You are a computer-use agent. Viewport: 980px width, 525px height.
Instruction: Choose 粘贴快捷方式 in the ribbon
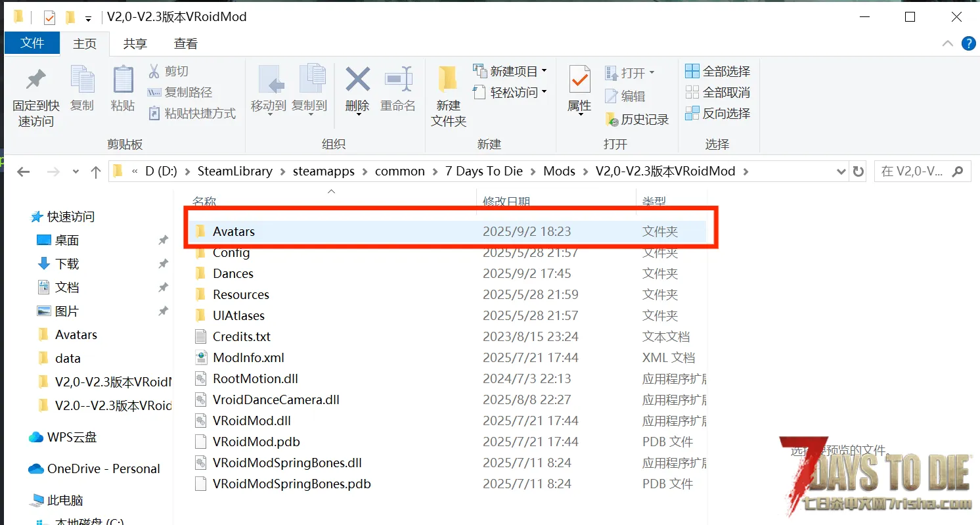tap(192, 113)
